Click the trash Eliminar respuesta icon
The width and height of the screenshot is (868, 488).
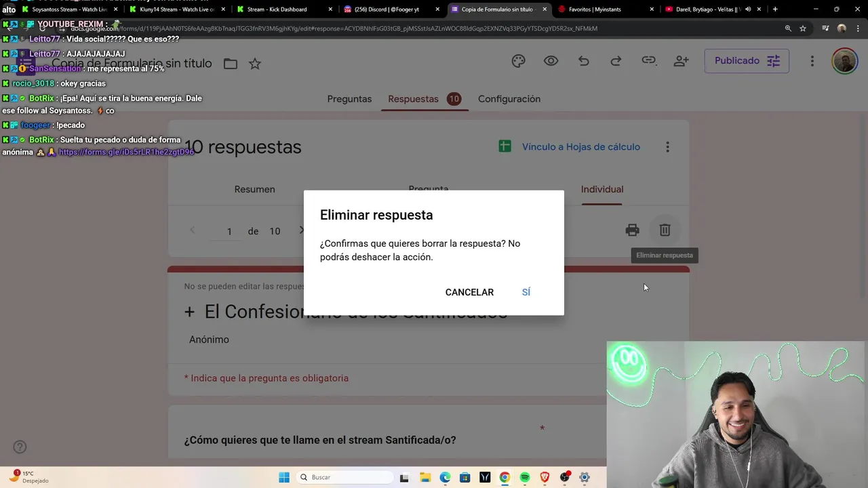665,230
